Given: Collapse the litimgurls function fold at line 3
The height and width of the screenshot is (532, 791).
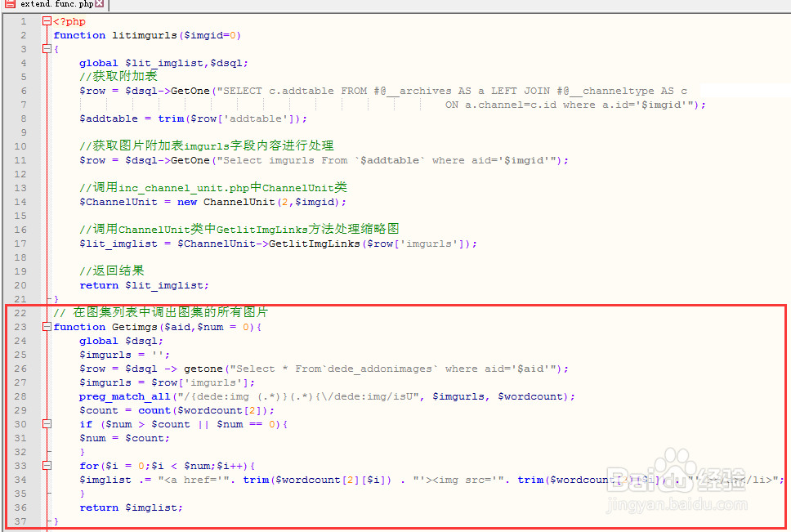Looking at the screenshot, I should [47, 49].
